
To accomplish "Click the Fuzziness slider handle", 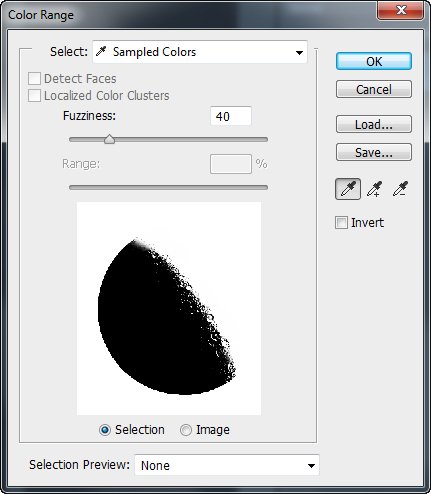I will tap(109, 139).
